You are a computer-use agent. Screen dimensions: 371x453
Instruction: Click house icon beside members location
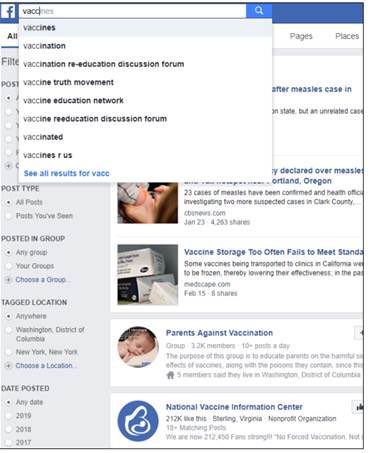[x=170, y=375]
